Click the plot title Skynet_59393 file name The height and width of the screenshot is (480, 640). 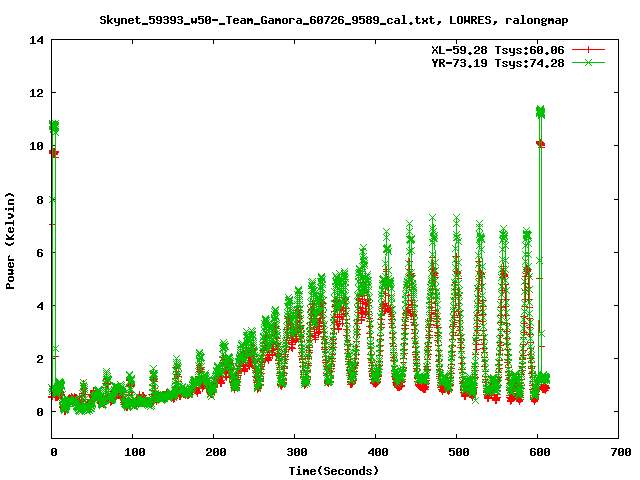coord(267,20)
